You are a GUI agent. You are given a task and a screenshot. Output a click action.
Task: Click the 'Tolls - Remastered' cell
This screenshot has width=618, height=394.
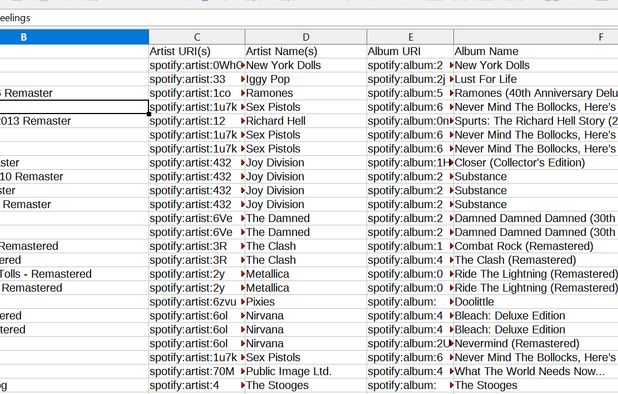click(x=74, y=274)
